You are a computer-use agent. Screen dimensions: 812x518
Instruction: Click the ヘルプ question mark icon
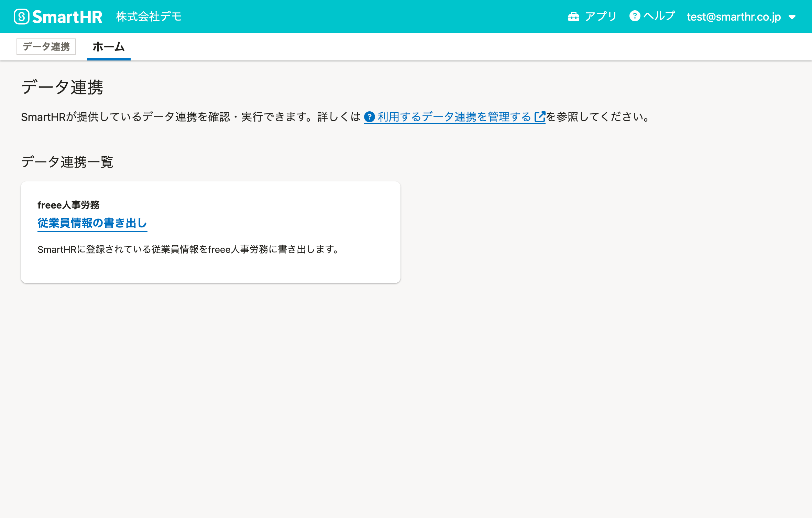635,16
